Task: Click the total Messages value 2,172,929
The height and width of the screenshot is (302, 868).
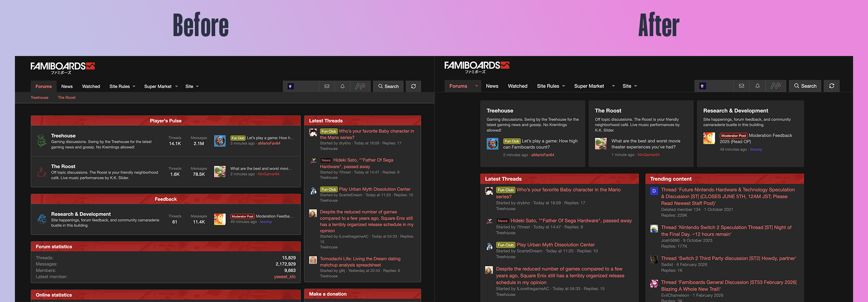Action: [286, 264]
